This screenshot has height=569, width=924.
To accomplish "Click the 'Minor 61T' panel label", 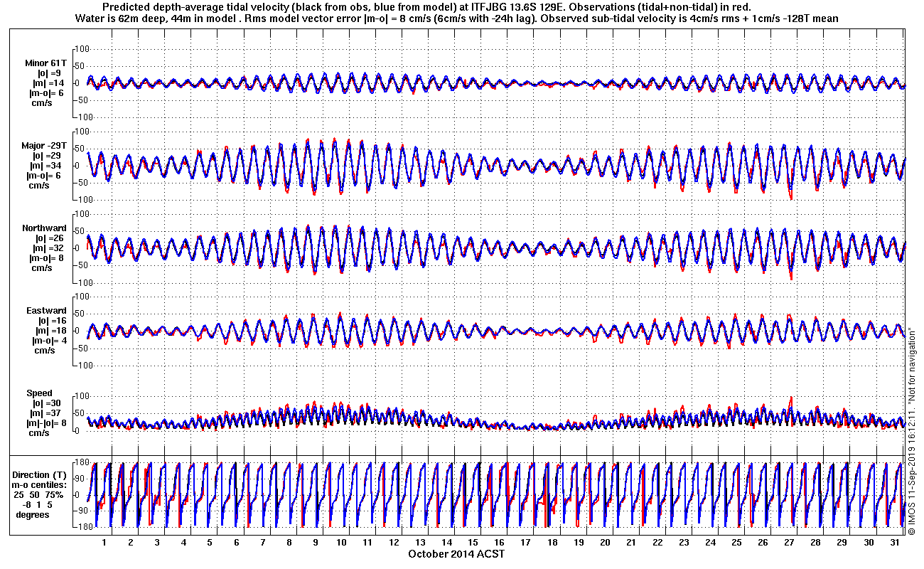I will tap(44, 63).
